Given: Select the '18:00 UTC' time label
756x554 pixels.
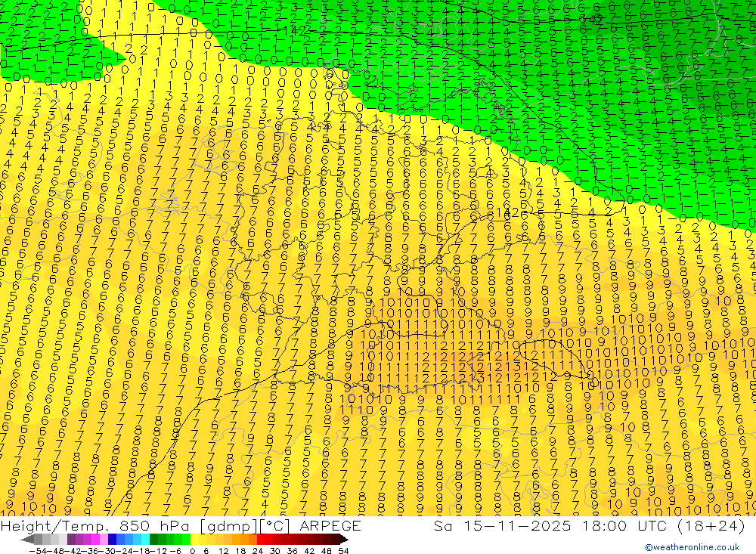Looking at the screenshot, I should coord(624,525).
